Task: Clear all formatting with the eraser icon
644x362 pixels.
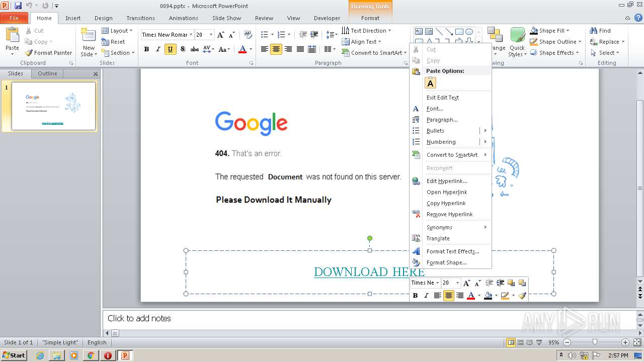Action: click(x=248, y=35)
